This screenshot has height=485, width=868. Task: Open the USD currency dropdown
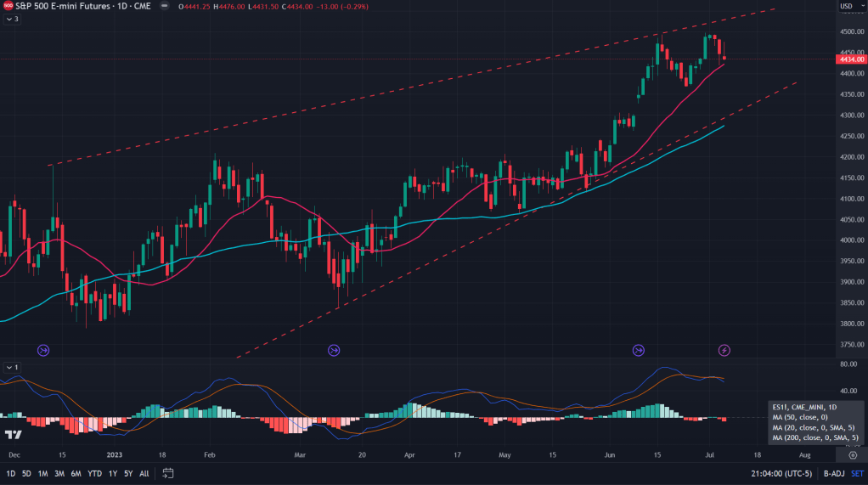(x=848, y=7)
